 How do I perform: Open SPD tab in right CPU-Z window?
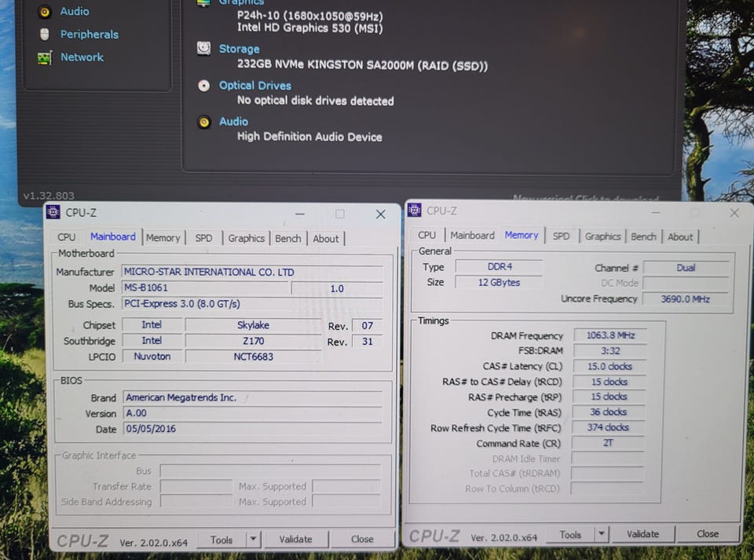561,236
